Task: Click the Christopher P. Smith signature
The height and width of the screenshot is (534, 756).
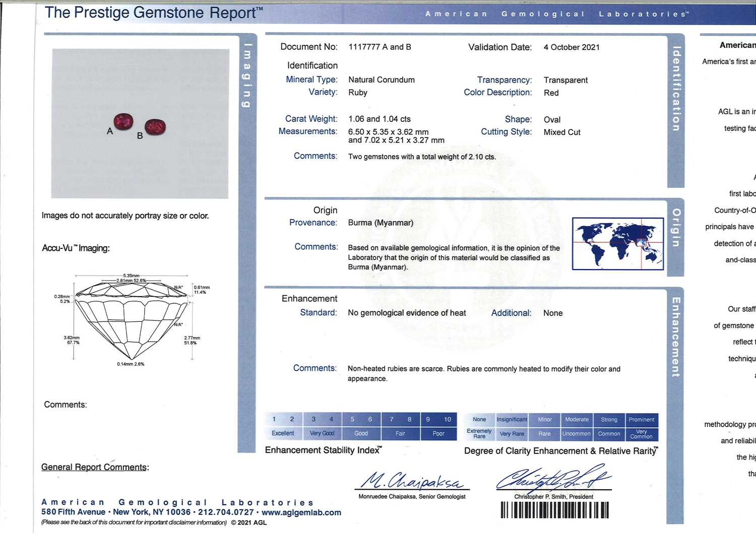Action: [x=553, y=478]
